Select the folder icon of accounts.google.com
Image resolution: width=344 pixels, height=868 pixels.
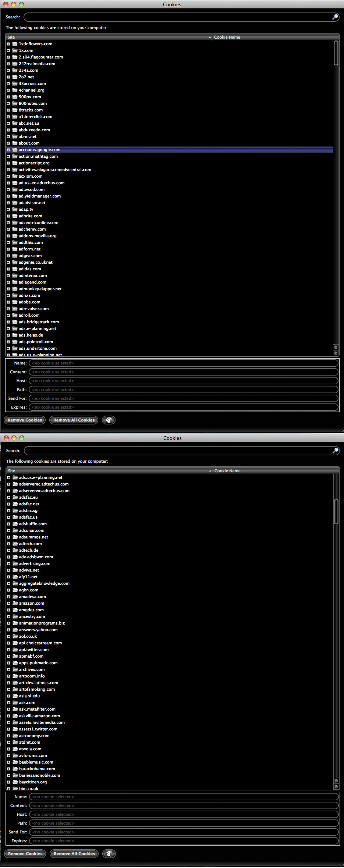point(15,150)
